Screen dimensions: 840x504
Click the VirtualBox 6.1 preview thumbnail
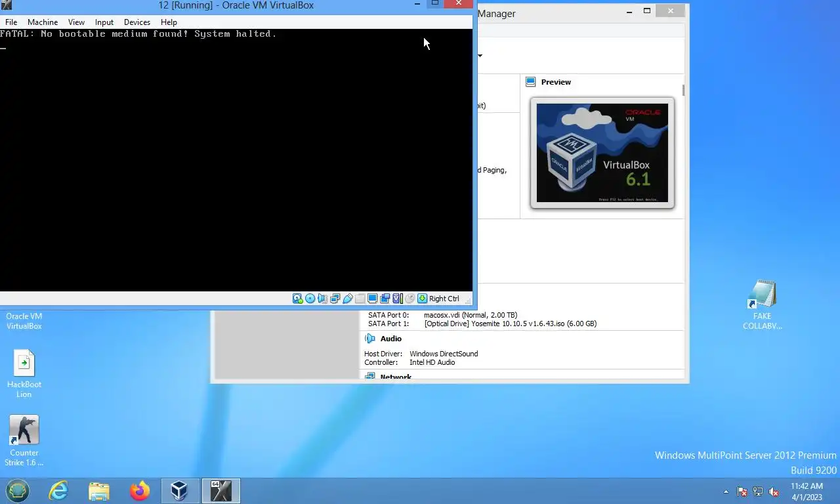point(602,153)
